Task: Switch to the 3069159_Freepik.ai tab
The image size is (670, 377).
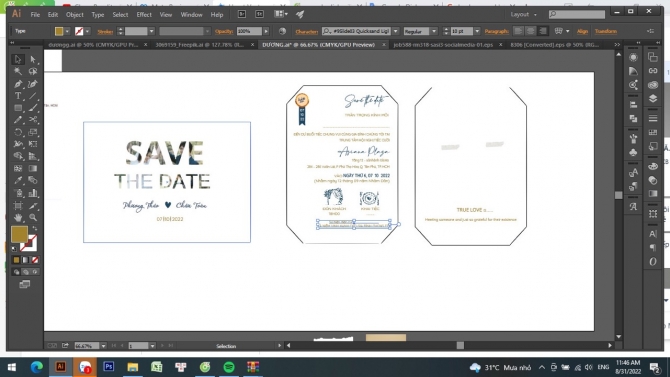Action: (x=203, y=44)
